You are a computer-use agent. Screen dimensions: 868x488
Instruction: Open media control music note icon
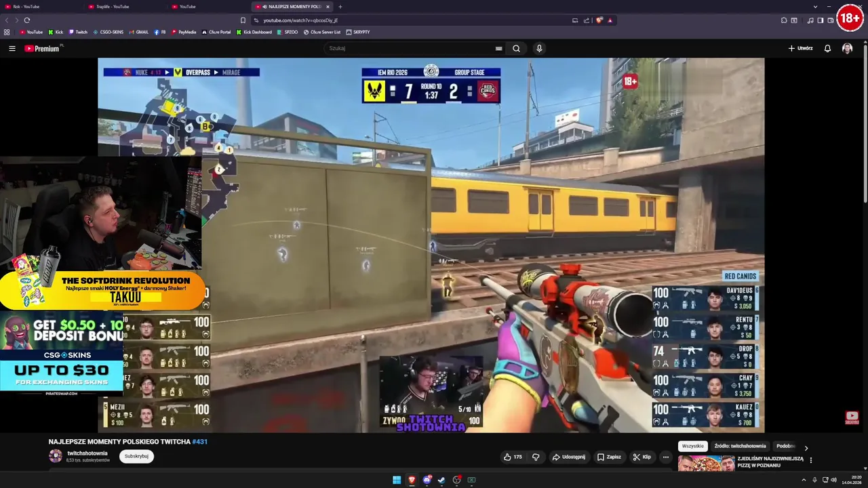tap(810, 20)
